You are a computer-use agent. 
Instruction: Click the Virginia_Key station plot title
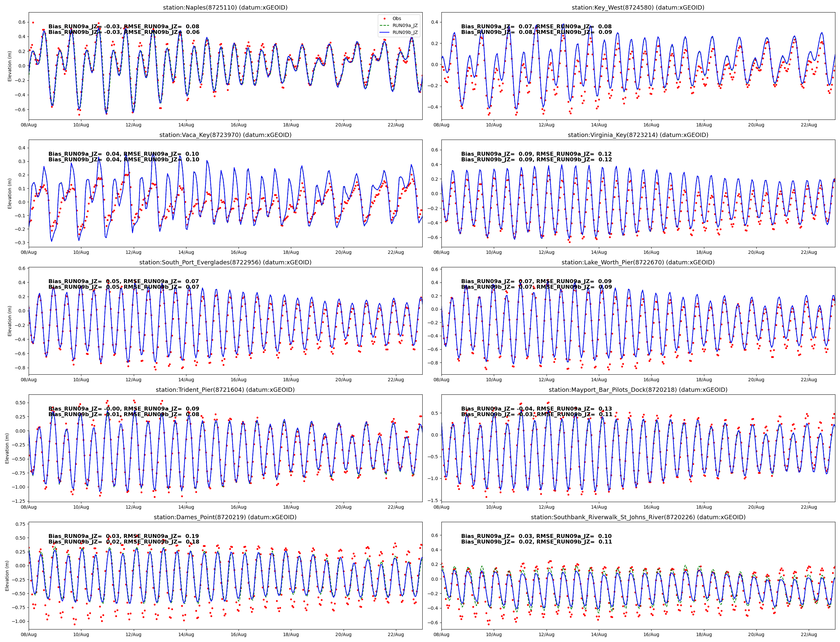[638, 135]
